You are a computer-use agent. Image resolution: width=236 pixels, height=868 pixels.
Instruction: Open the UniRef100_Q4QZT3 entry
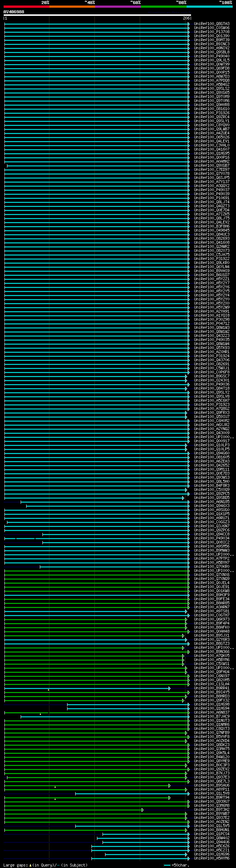[x=212, y=206]
